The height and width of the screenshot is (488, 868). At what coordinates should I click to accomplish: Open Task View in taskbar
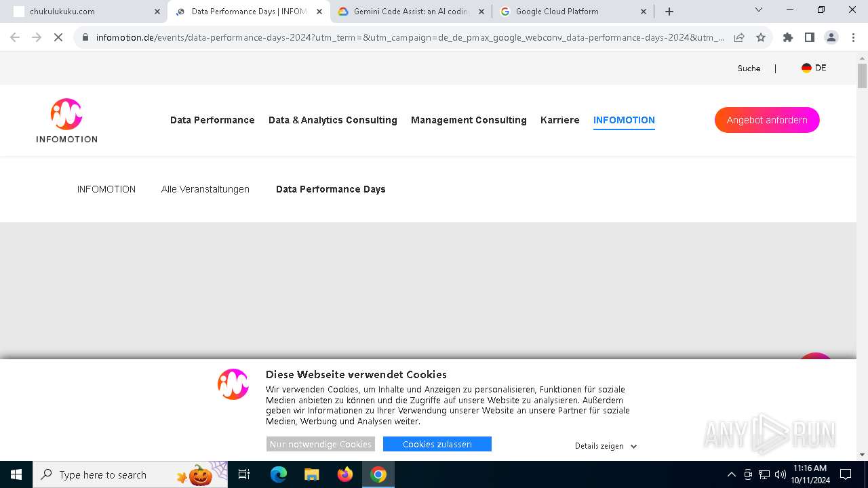[244, 474]
